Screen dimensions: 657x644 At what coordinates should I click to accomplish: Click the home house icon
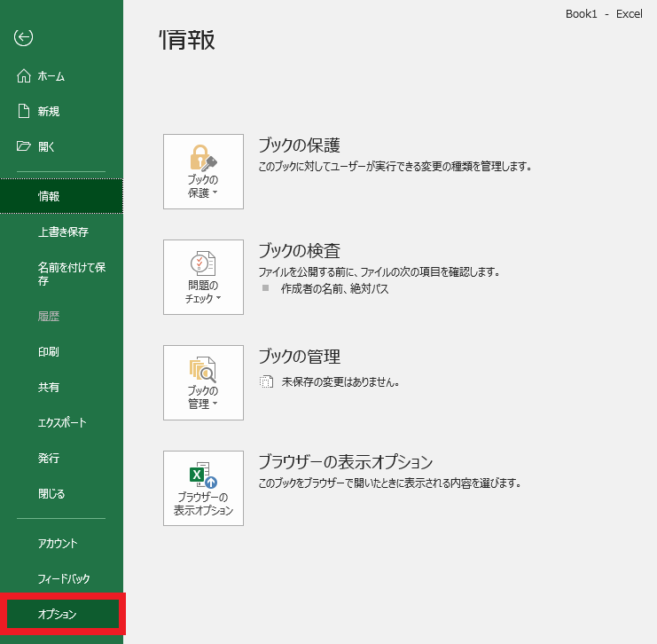(23, 76)
